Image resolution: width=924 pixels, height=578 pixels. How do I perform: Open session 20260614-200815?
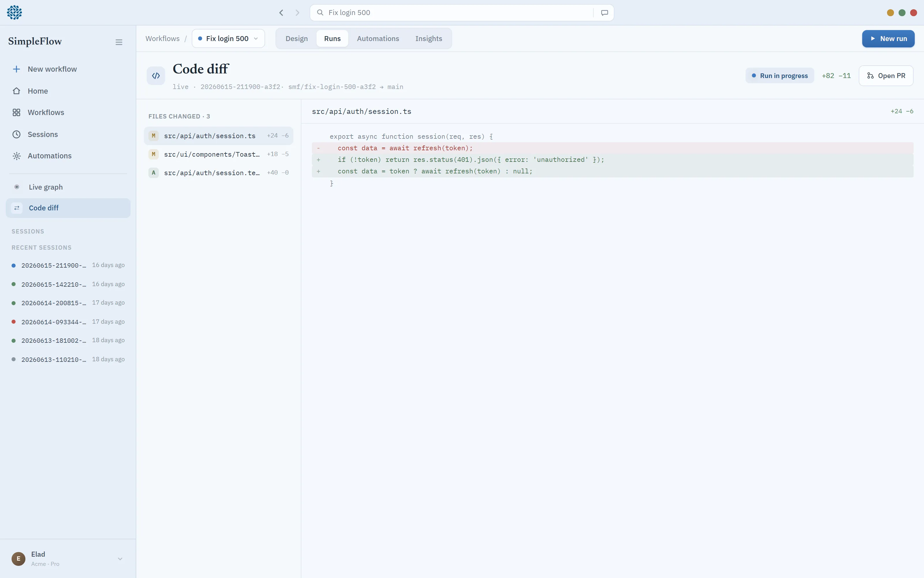[x=68, y=303]
